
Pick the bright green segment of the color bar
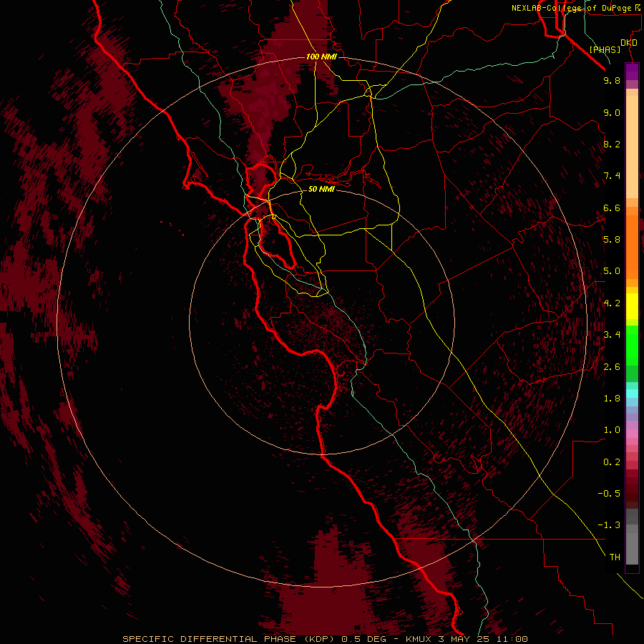pos(632,345)
